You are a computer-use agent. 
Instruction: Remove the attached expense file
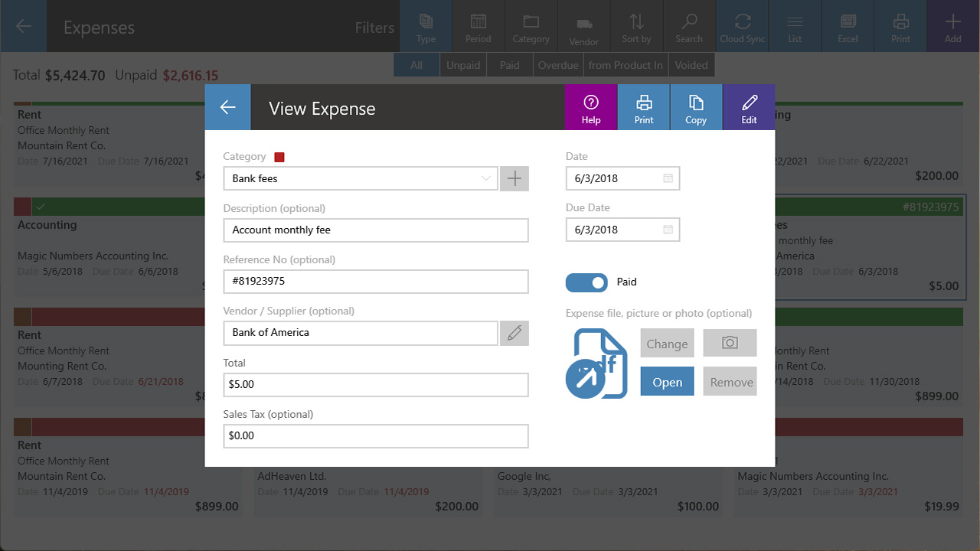pos(730,382)
